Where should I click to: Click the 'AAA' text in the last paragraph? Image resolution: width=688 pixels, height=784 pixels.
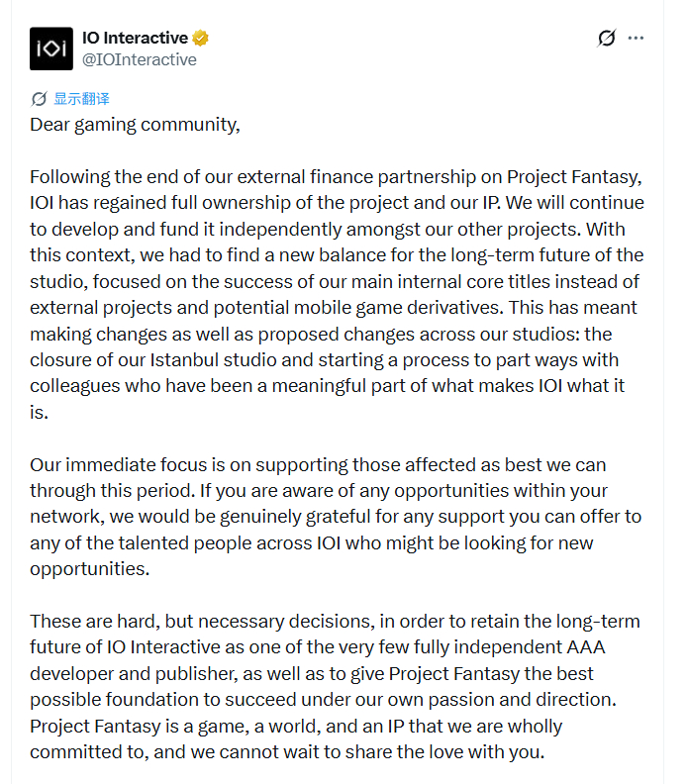(x=586, y=647)
